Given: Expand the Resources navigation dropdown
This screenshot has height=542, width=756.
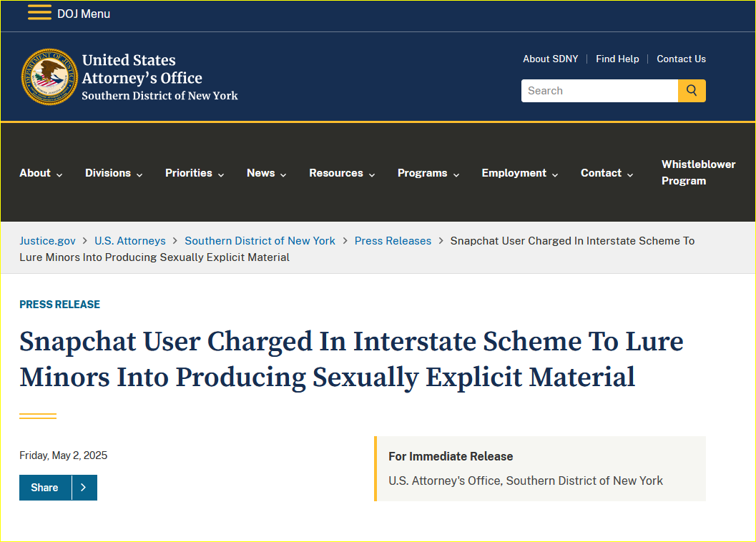Looking at the screenshot, I should coord(342,173).
